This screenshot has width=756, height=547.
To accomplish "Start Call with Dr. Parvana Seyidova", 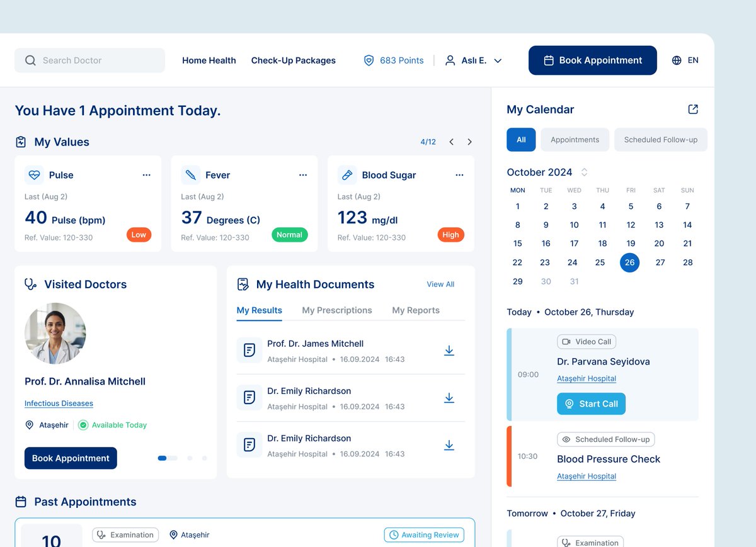I will tap(591, 404).
